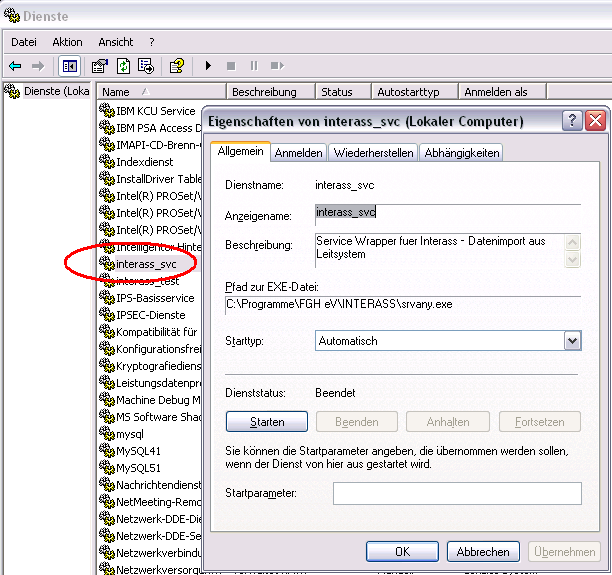Sort by Status column header
This screenshot has width=612, height=575.
click(x=343, y=92)
